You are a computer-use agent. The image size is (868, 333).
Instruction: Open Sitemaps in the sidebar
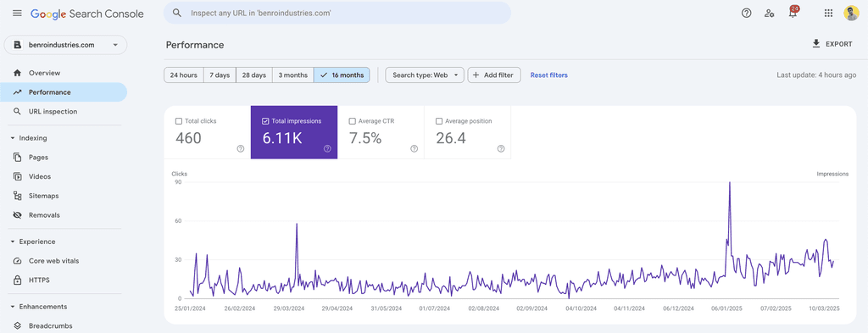click(x=64, y=196)
